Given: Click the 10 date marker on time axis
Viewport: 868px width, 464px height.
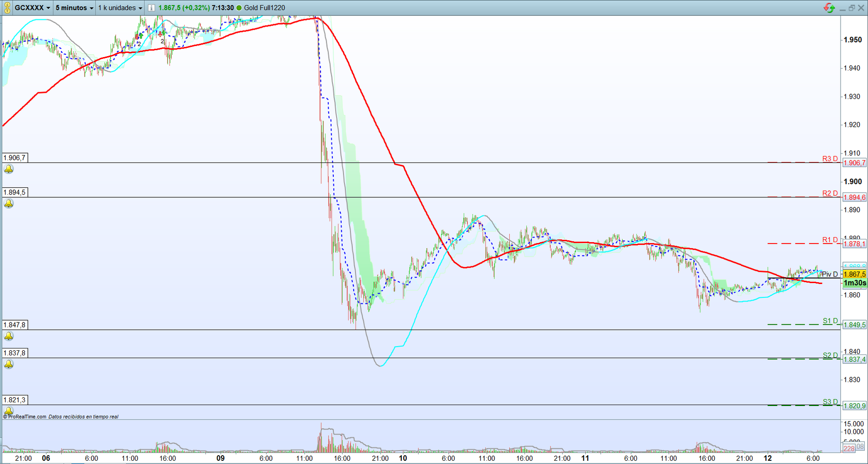Looking at the screenshot, I should 403,458.
